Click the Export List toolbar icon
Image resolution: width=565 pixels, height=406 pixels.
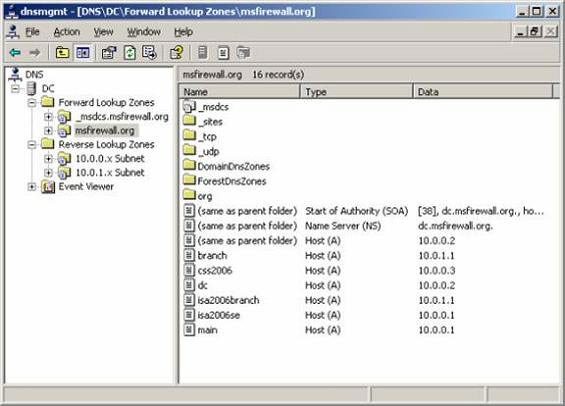coord(149,53)
